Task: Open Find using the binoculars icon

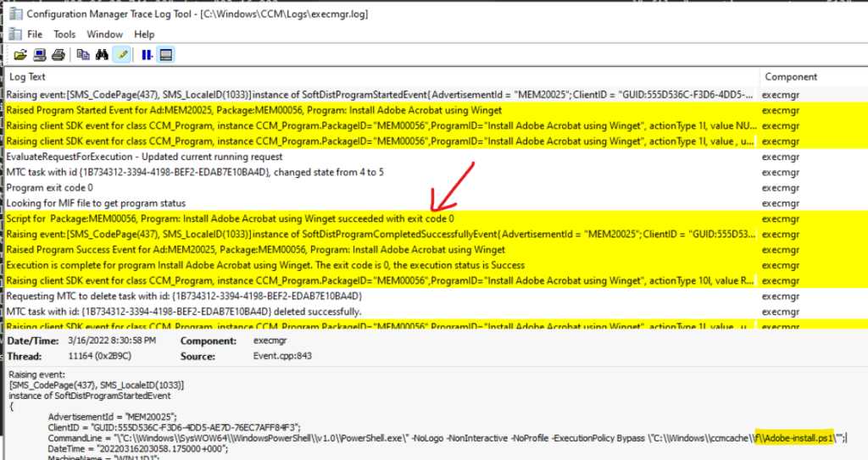Action: [102, 55]
